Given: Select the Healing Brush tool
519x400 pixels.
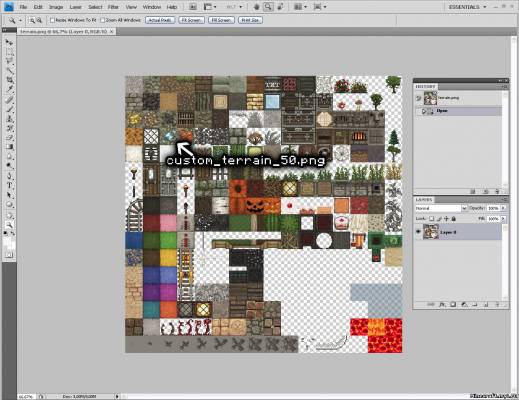Looking at the screenshot, I should coord(9,99).
